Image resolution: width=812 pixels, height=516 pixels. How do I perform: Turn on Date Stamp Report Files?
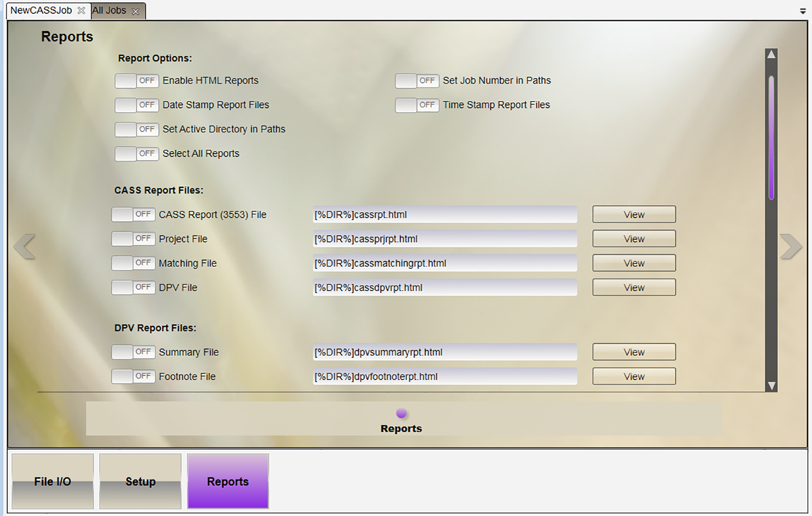pyautogui.click(x=137, y=105)
